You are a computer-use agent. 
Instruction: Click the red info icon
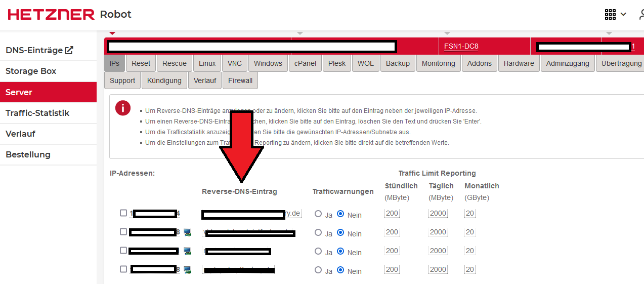(123, 108)
